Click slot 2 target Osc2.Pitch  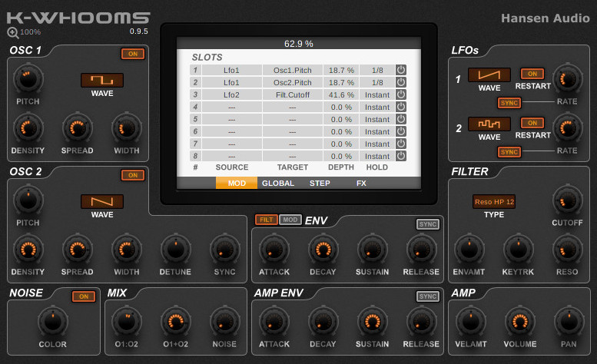[293, 82]
